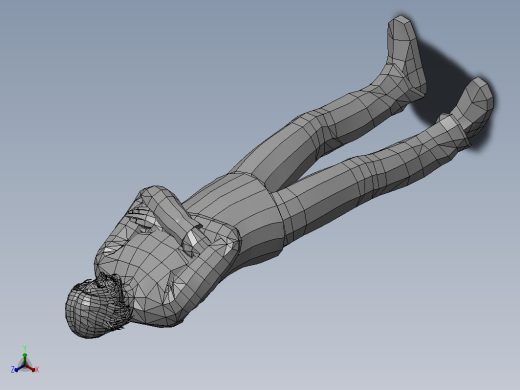Select the model's upper foot near the shadow

405,55
